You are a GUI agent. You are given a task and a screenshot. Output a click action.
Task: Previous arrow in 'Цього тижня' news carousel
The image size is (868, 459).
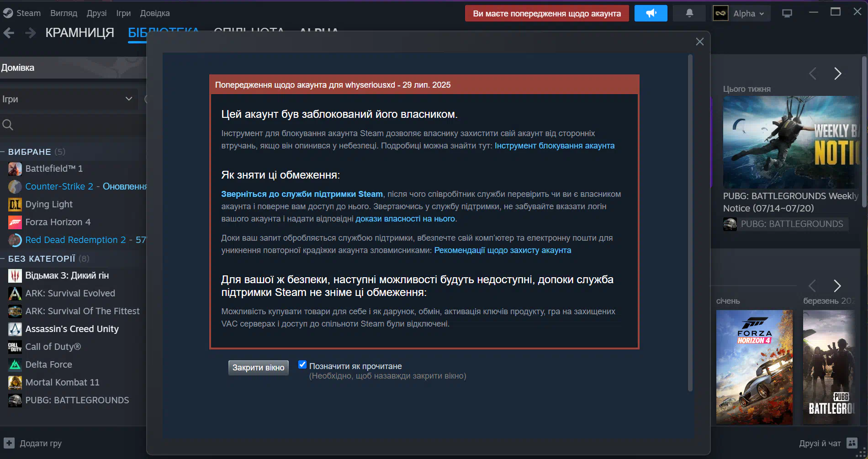click(x=813, y=74)
